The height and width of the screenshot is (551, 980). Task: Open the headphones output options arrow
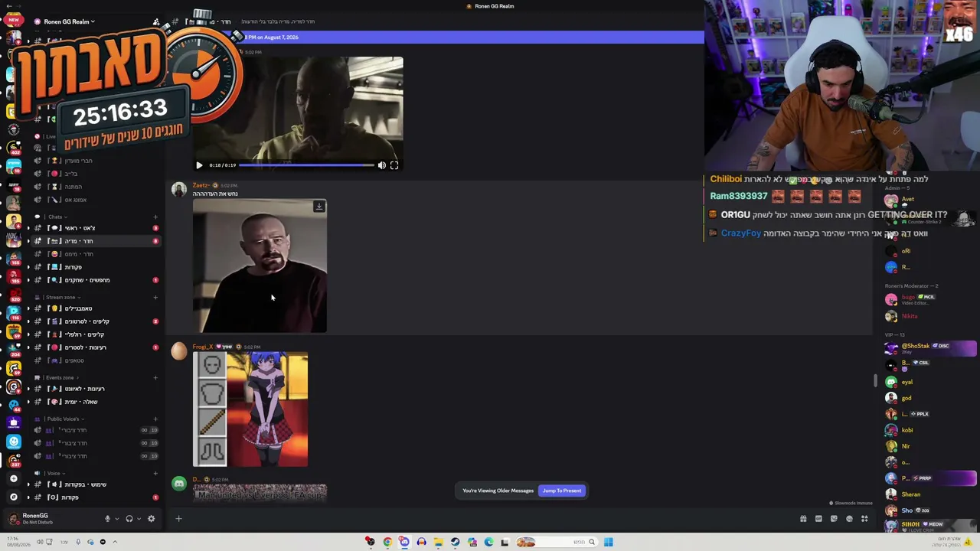tap(139, 519)
